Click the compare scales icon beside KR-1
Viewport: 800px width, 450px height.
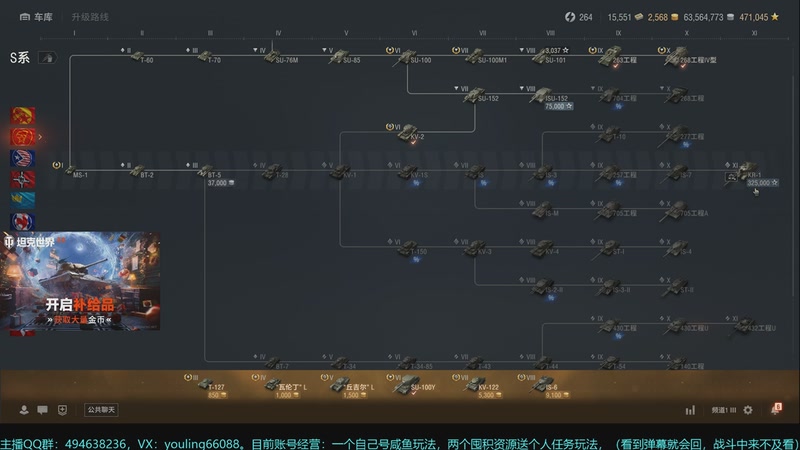point(731,177)
